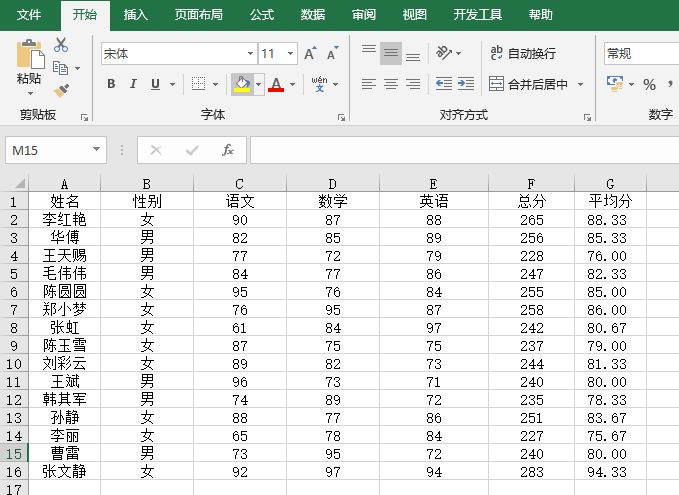Viewport: 679px width, 495px height.
Task: Expand the Name Box dropdown arrow
Action: point(97,150)
